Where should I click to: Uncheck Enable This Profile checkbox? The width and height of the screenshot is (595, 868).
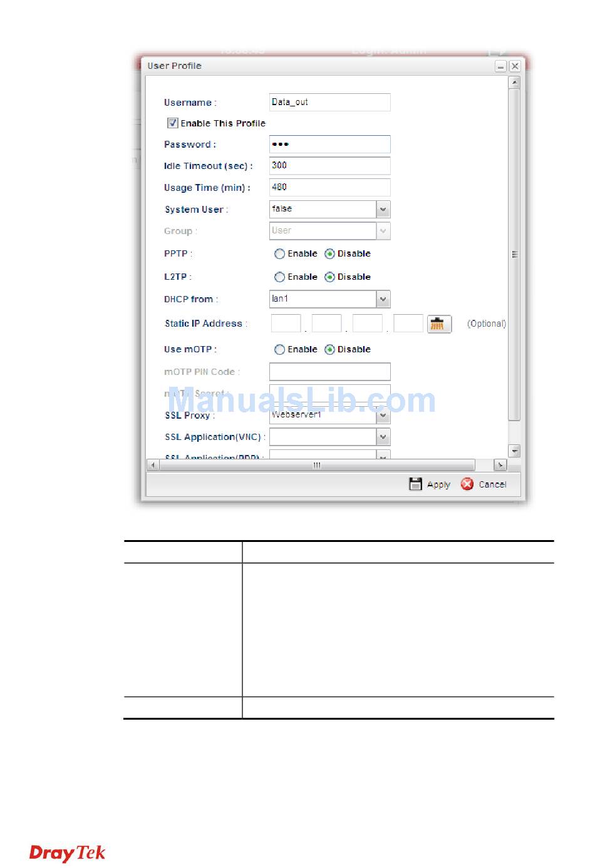[x=173, y=123]
